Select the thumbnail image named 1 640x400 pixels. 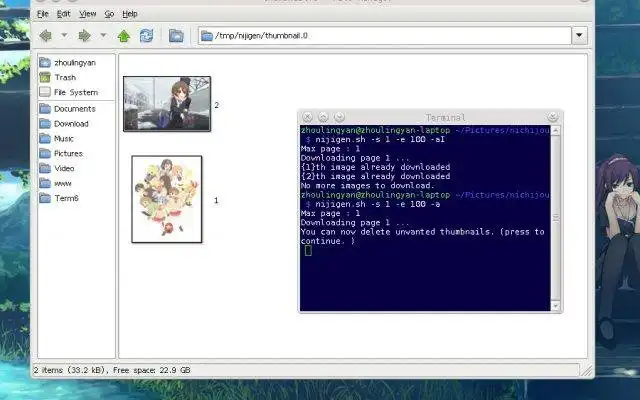tap(167, 199)
